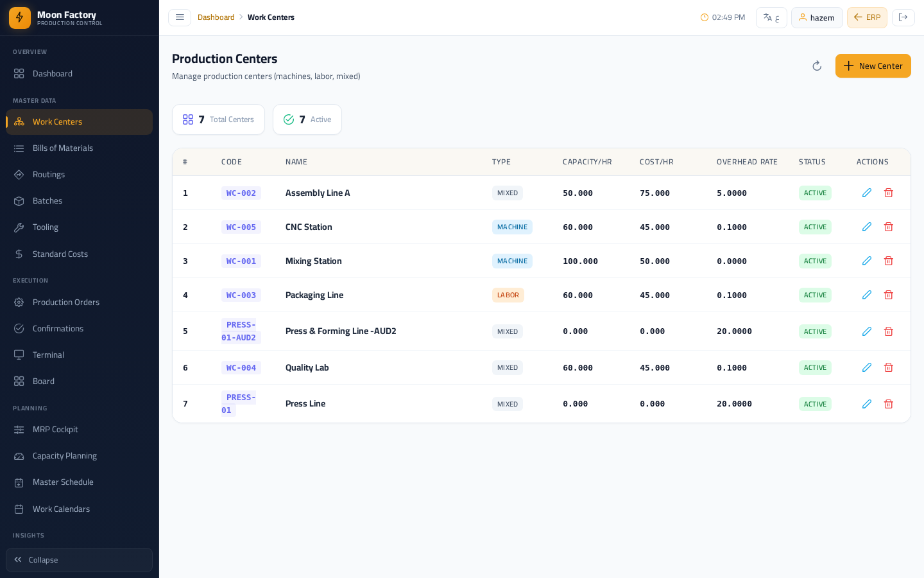Viewport: 924px width, 578px height.
Task: Return to ERP via the header button
Action: click(867, 17)
